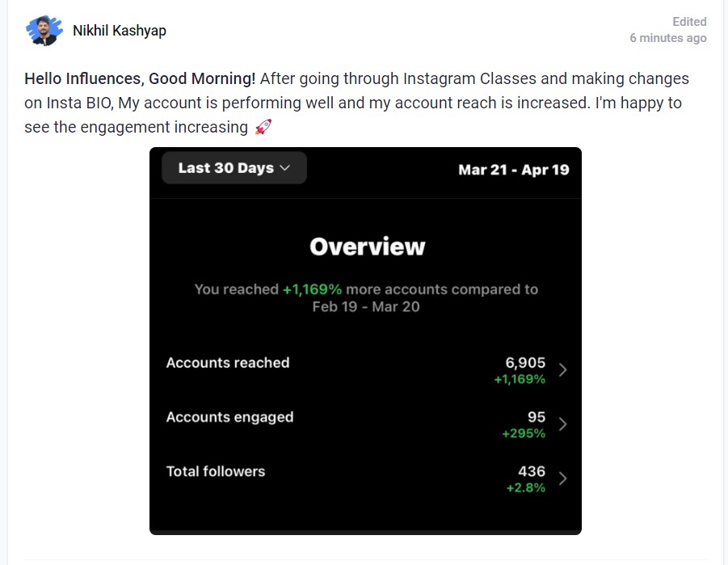728x565 pixels.
Task: Click the 6 minutes ago timestamp
Action: point(668,38)
